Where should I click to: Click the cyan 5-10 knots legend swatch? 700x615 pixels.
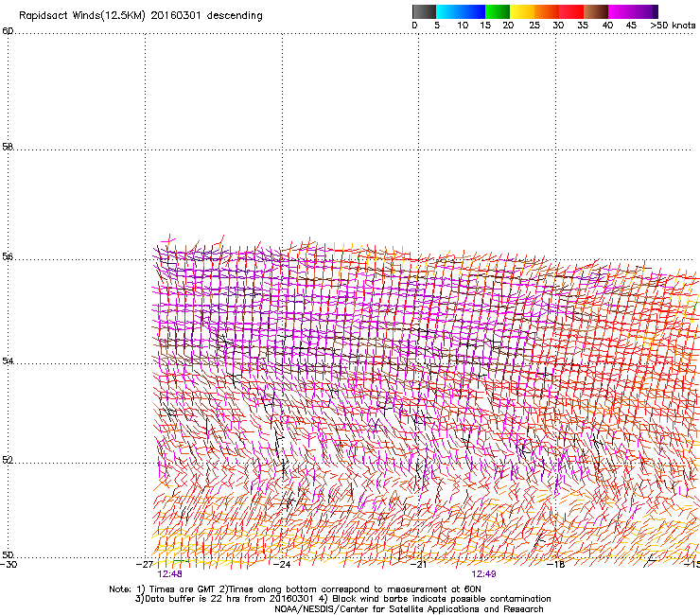448,11
